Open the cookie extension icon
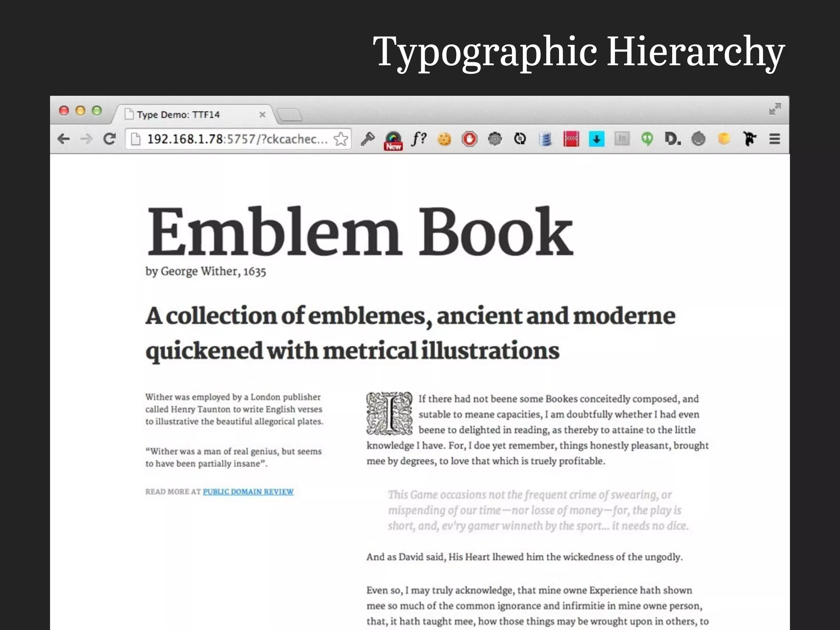840x630 pixels. 444,139
